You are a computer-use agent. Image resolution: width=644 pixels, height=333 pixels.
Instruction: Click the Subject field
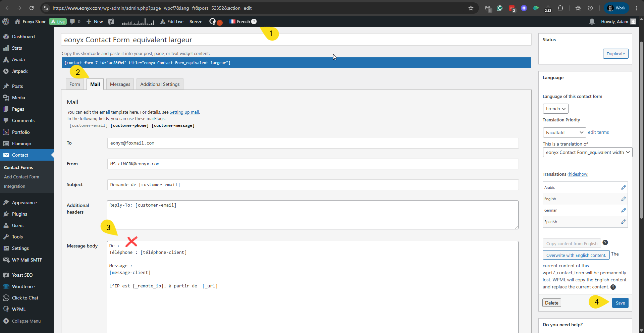(x=313, y=185)
